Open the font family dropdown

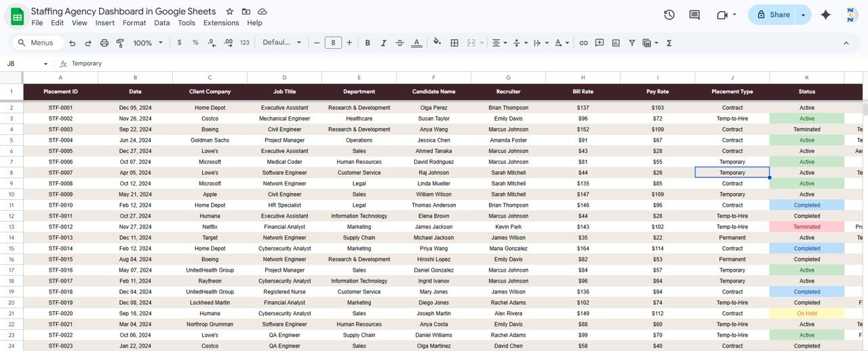[x=282, y=43]
